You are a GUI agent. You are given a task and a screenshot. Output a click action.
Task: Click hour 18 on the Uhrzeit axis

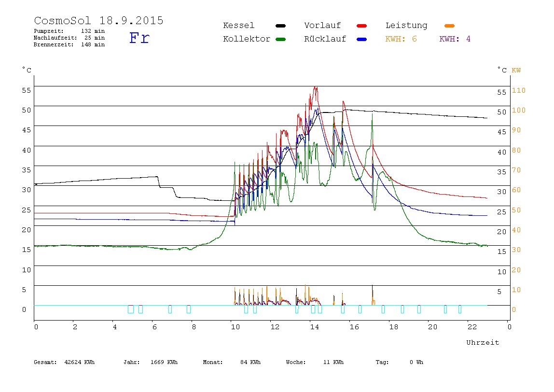(x=394, y=327)
